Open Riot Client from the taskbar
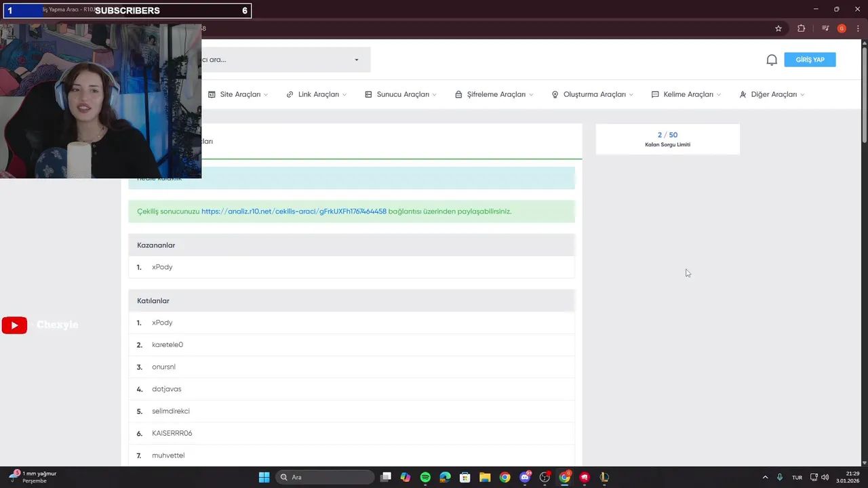This screenshot has width=868, height=488. pos(584,477)
